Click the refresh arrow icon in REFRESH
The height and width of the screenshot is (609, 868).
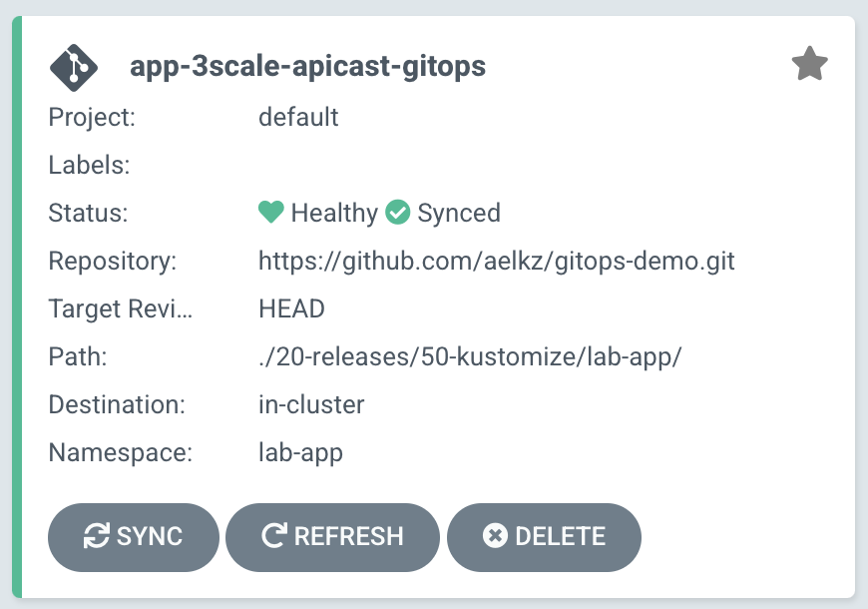coord(274,536)
